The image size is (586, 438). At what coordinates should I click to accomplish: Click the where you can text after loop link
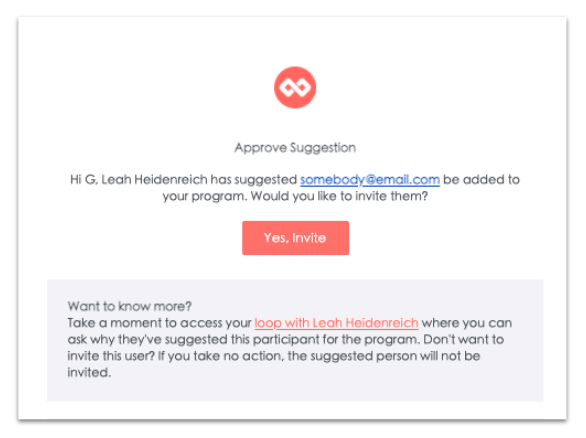(467, 323)
